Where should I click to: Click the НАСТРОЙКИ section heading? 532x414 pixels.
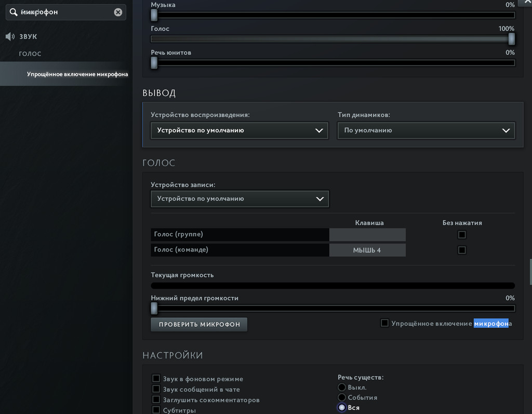(x=172, y=355)
